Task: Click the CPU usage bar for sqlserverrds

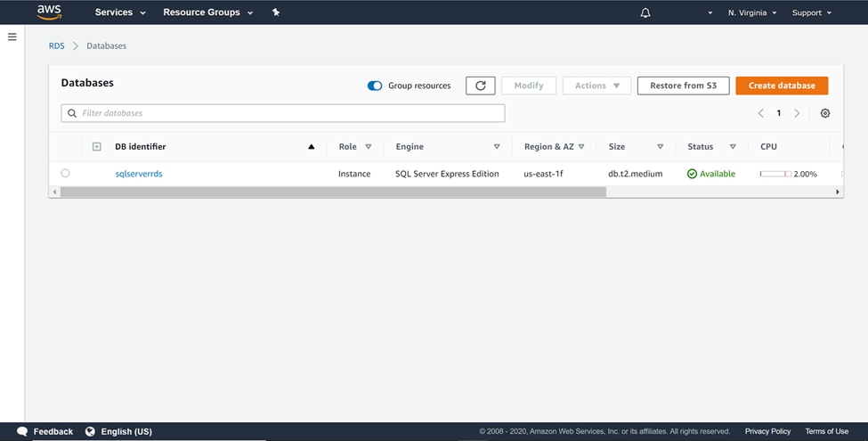Action: tap(775, 174)
